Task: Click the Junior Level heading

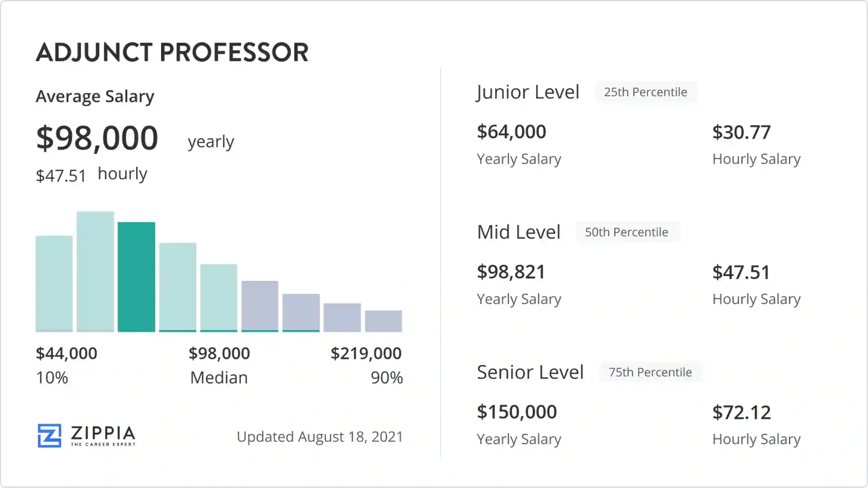Action: (528, 92)
